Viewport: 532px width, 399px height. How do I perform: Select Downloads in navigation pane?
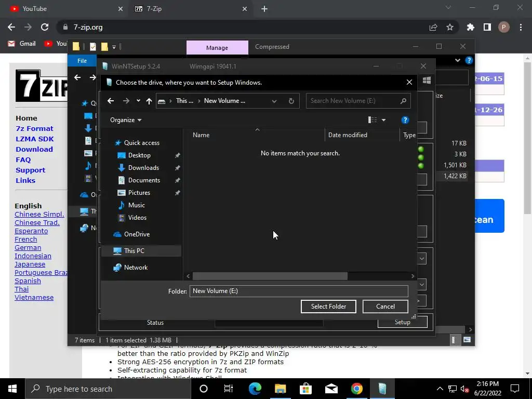(143, 168)
